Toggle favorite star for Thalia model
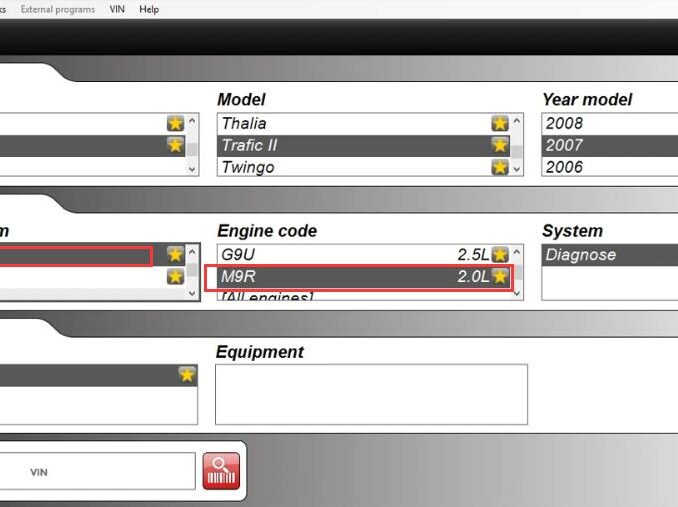678x507 pixels. point(499,123)
